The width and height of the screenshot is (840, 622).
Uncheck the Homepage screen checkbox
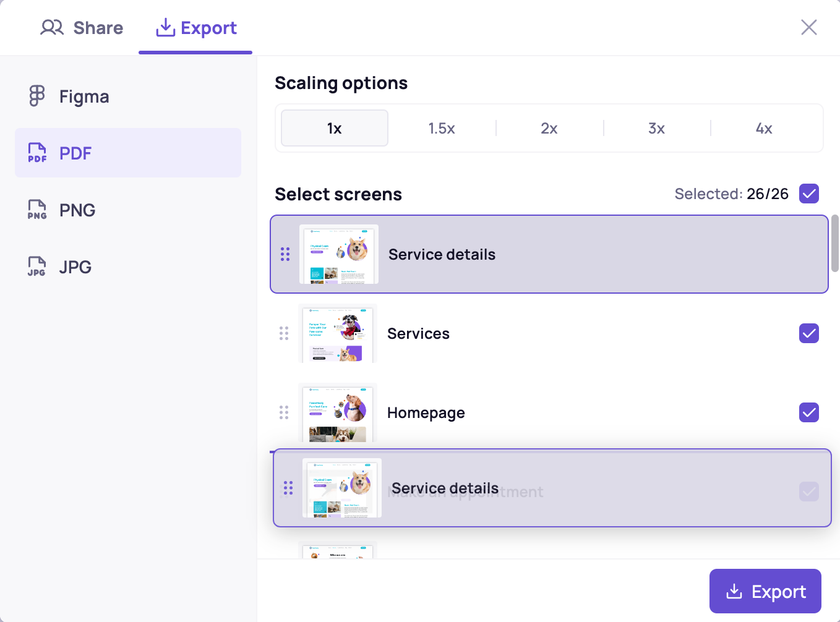[x=809, y=412]
